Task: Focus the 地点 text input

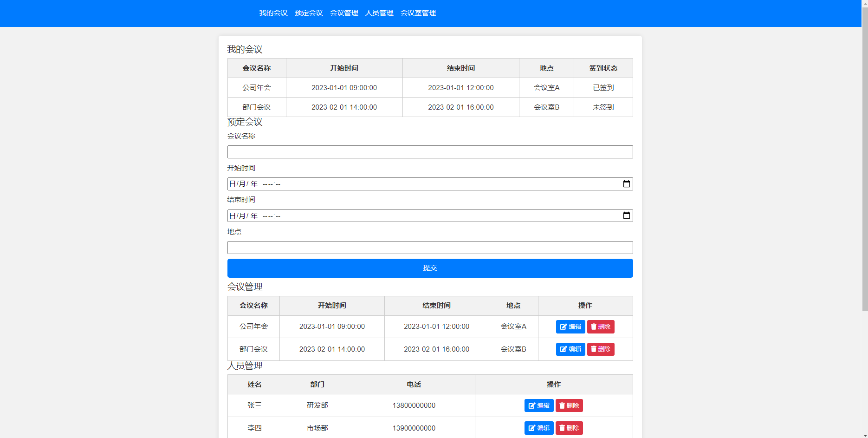Action: (x=430, y=248)
